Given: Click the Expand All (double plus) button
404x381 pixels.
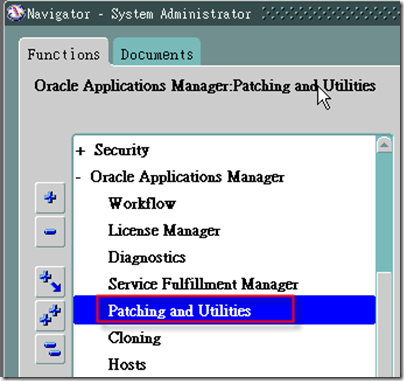Looking at the screenshot, I should (x=50, y=315).
